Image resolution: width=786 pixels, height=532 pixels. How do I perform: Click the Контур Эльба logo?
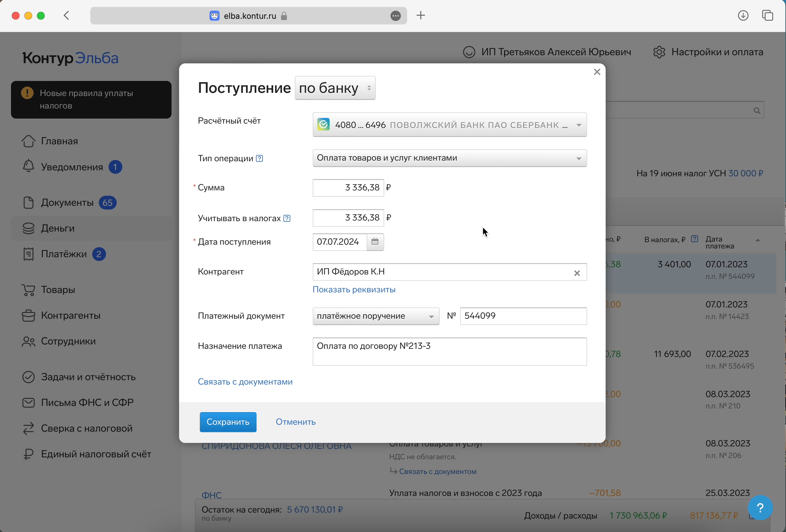tap(70, 58)
